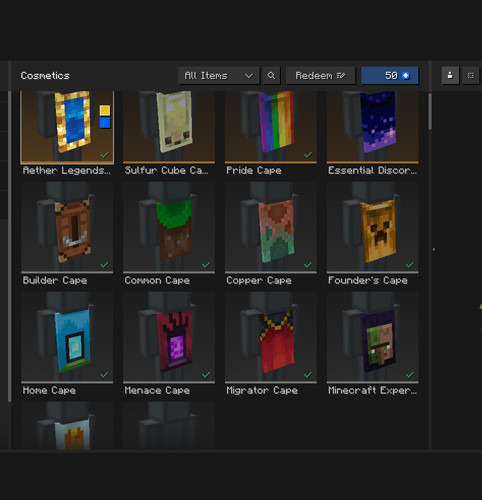The image size is (482, 500).
Task: Select the Home Cape thumbnail
Action: tap(67, 337)
